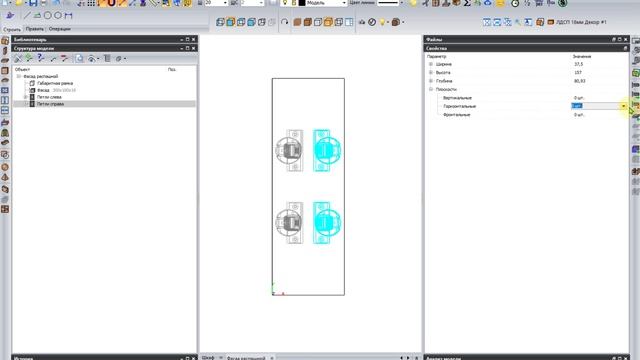640x360 pixels.
Task: Open the Править tab
Action: tap(34, 29)
